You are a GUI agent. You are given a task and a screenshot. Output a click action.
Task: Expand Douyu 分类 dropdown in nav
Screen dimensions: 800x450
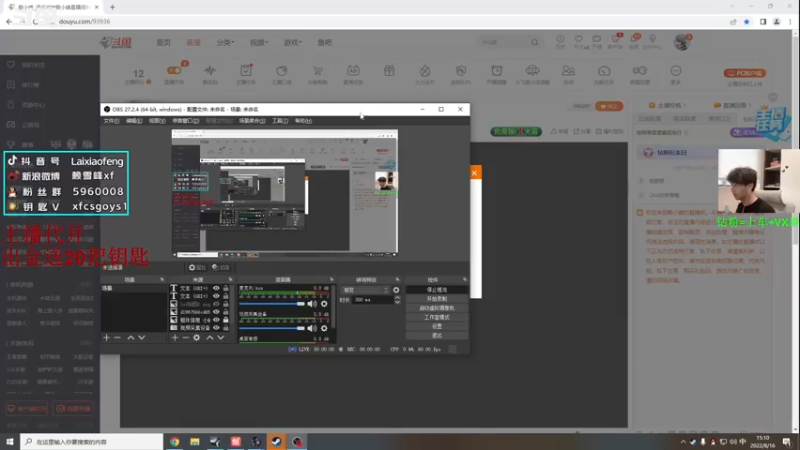[225, 42]
